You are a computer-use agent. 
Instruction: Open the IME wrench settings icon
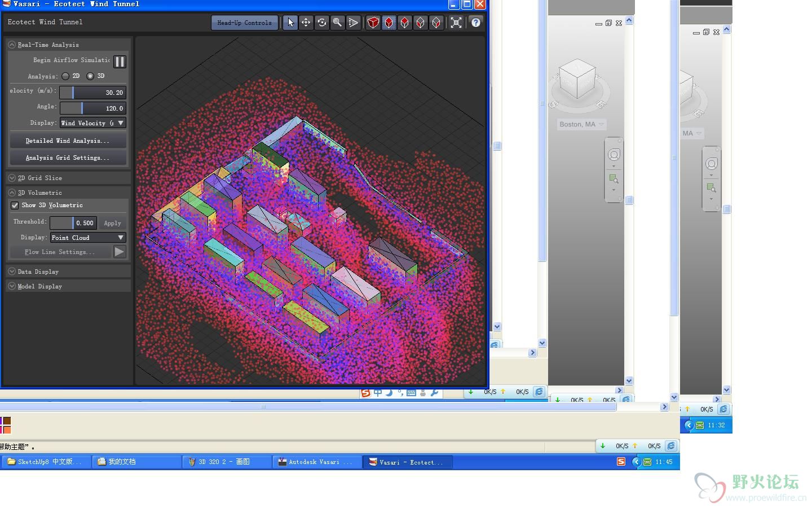pos(434,392)
